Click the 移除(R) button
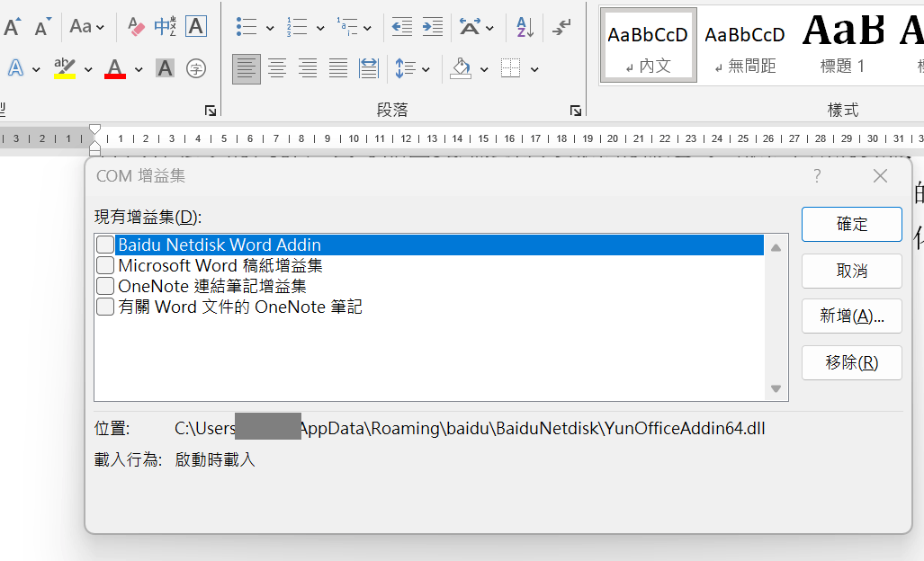924x561 pixels. click(851, 362)
